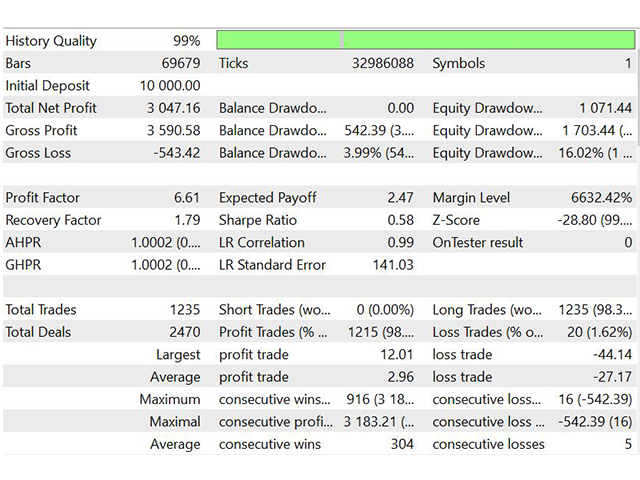Select the Symbols label
The height and width of the screenshot is (480, 640).
click(x=459, y=64)
